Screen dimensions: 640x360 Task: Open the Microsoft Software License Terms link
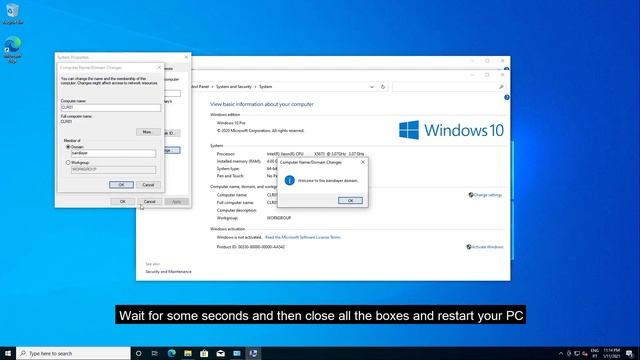tap(302, 237)
